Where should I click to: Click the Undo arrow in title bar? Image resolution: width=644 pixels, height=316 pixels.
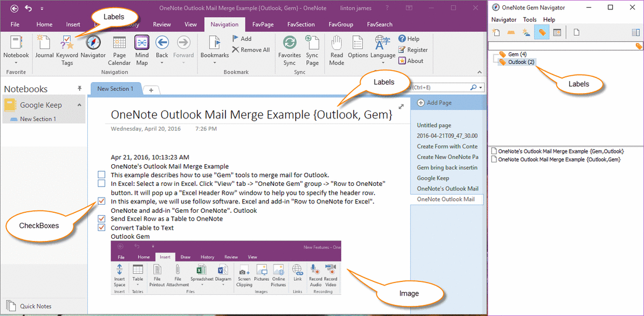(28, 8)
